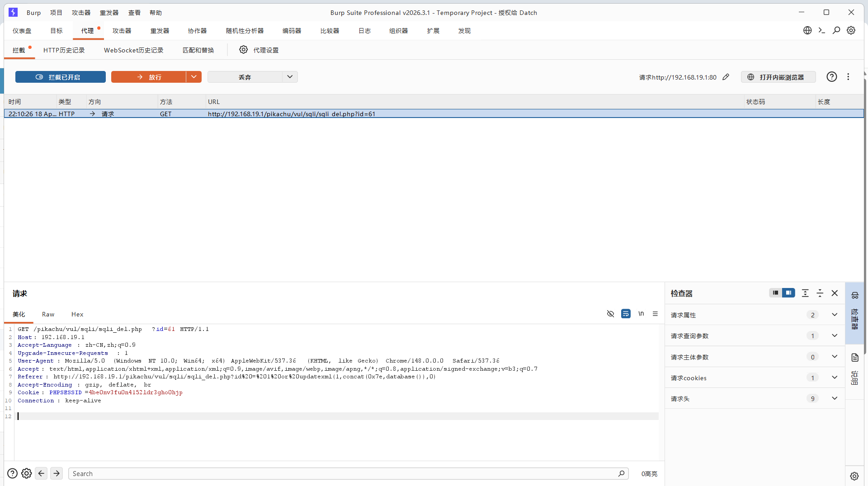The image size is (868, 486).
Task: Switch Inspector to the highlighted right layout icon
Action: 788,293
